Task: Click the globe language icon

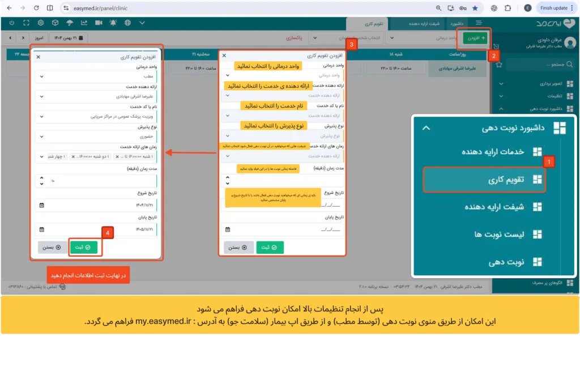Action: point(127,23)
